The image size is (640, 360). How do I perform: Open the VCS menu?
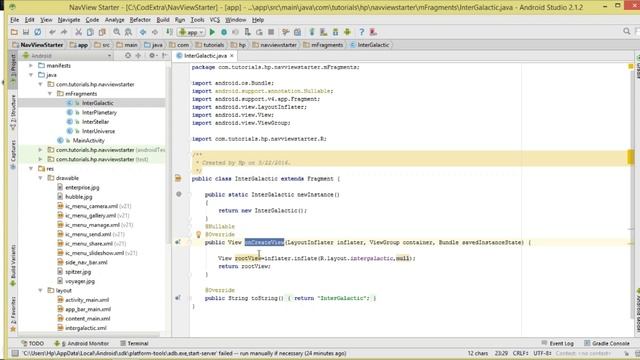[215, 20]
